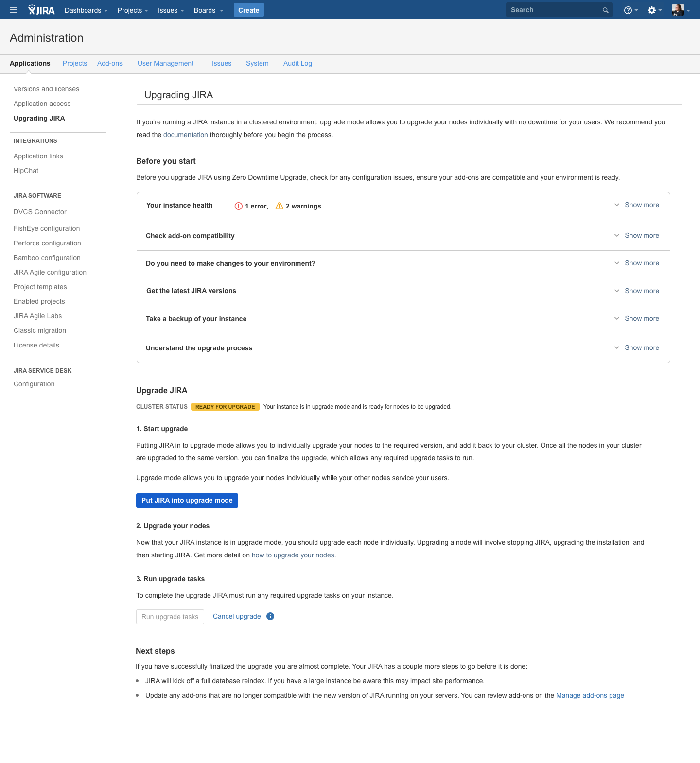Expand Understand the upgrade process
This screenshot has height=763, width=700.
click(x=636, y=348)
